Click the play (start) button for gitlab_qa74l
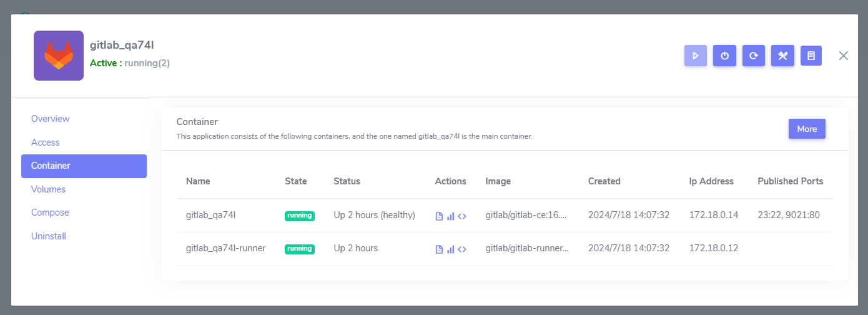Screen dimensions: 868x315 point(695,56)
